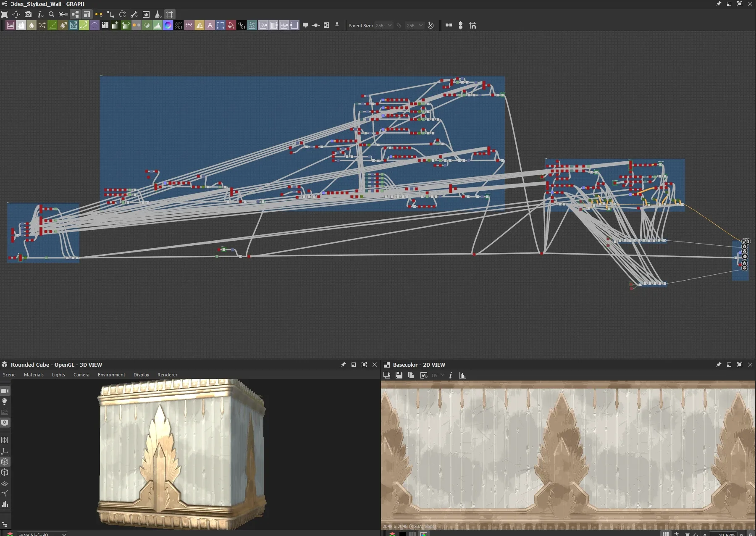756x536 pixels.
Task: Open the graph search magnifier icon
Action: coord(50,14)
